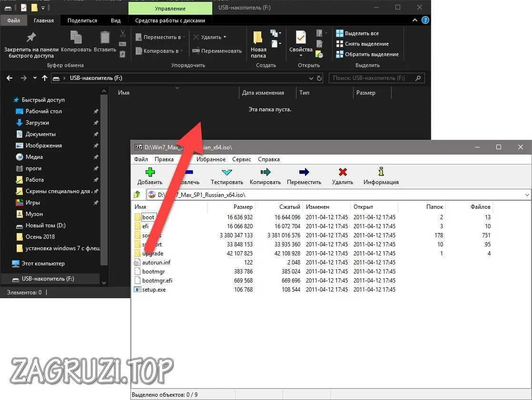Open the Правка menu in 7-Zip
Viewport: 532px width, 400px height.
[164, 159]
